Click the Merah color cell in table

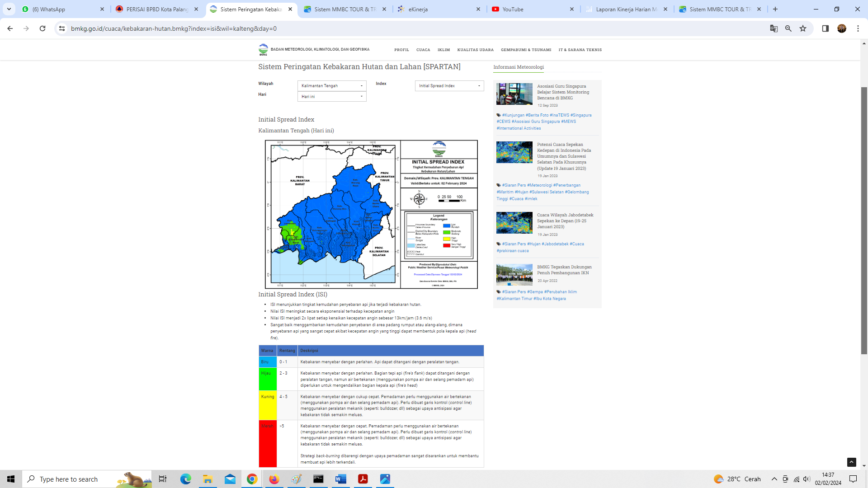(x=268, y=444)
